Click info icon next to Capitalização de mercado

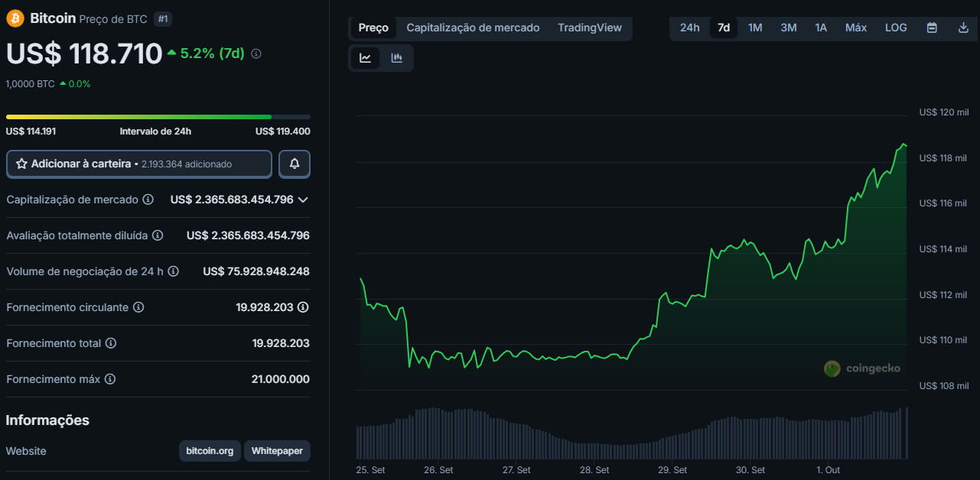click(148, 199)
